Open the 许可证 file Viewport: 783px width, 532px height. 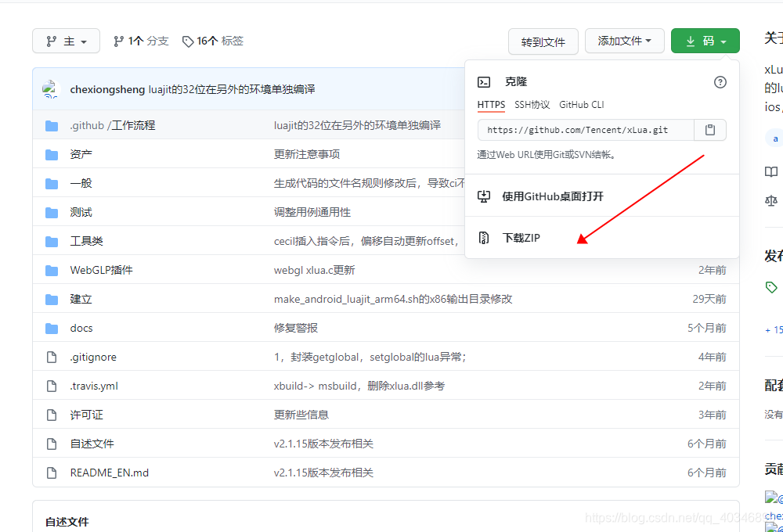86,415
